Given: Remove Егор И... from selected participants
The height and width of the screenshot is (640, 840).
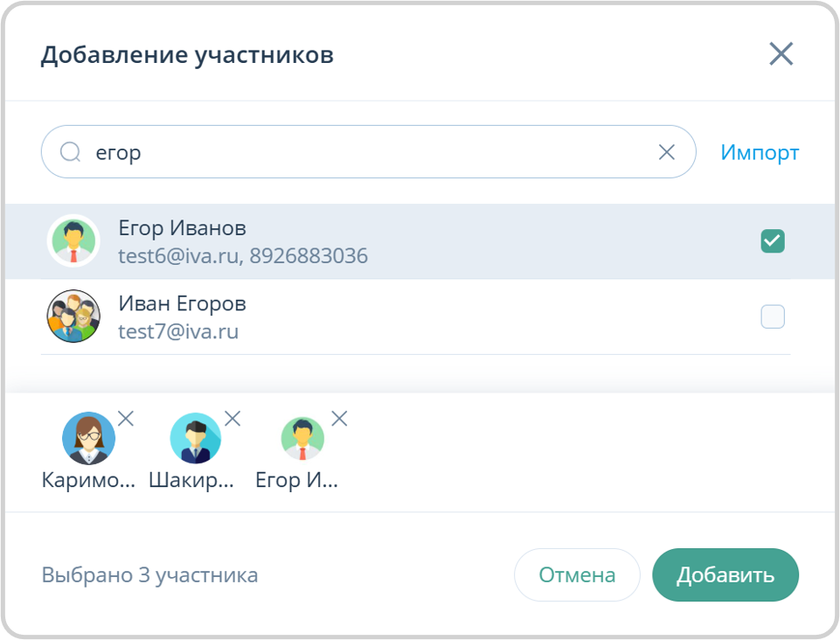Looking at the screenshot, I should pyautogui.click(x=339, y=419).
